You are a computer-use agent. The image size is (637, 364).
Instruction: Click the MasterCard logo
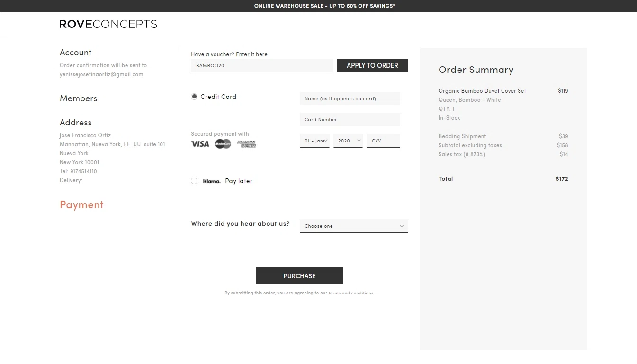(223, 144)
